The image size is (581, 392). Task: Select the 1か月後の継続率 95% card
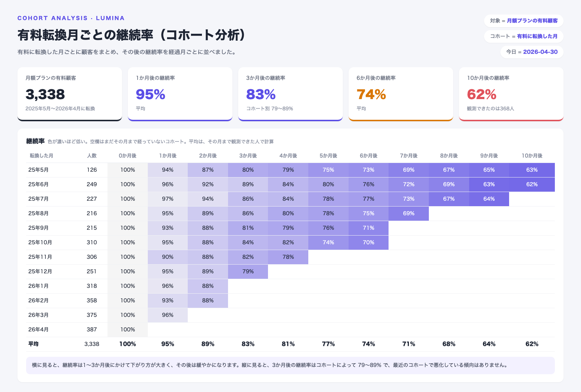[180, 94]
